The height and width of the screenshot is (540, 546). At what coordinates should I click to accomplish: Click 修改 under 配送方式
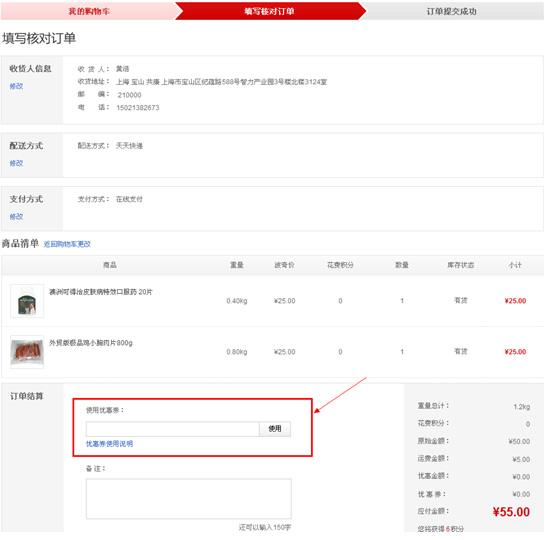(x=16, y=163)
